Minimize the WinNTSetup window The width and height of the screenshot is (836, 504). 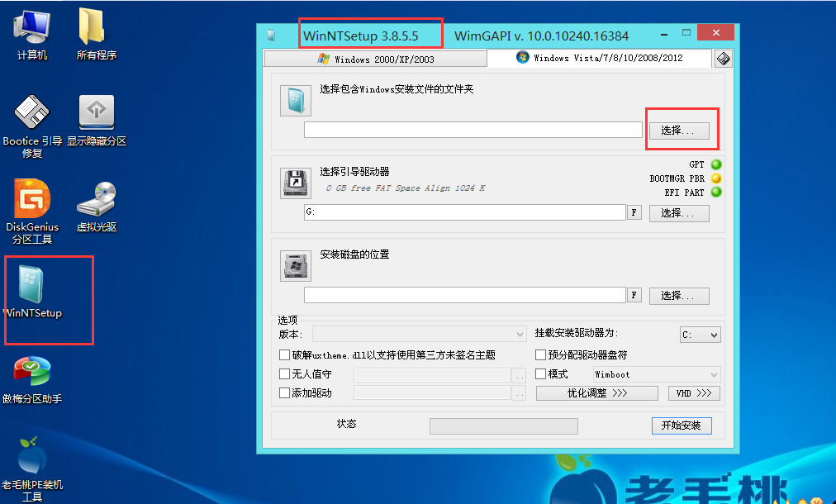coord(664,34)
